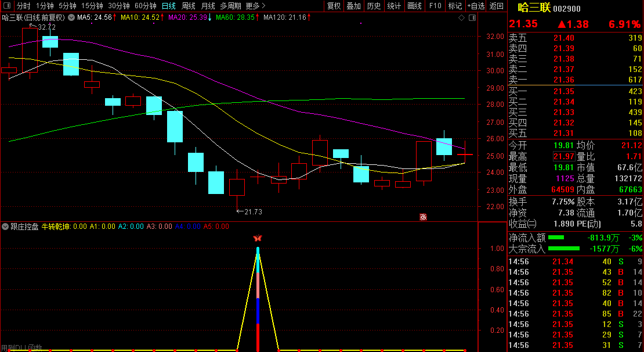
Task: Open the 多周期 multi-period view
Action: [x=230, y=6]
